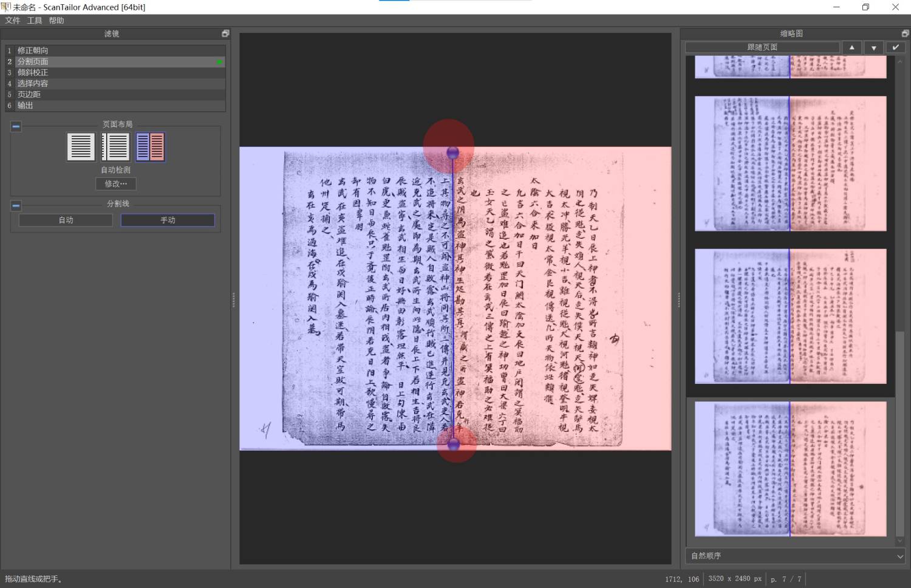Collapse the 分割线 section

16,206
